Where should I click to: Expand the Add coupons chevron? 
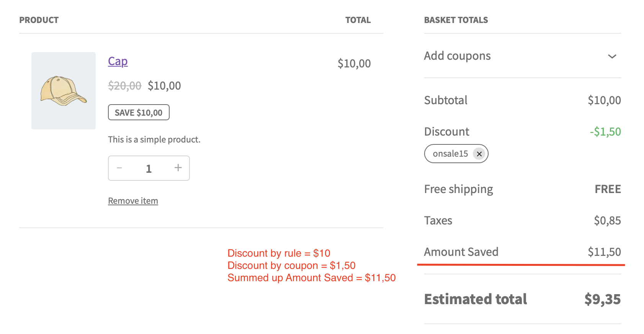[612, 56]
